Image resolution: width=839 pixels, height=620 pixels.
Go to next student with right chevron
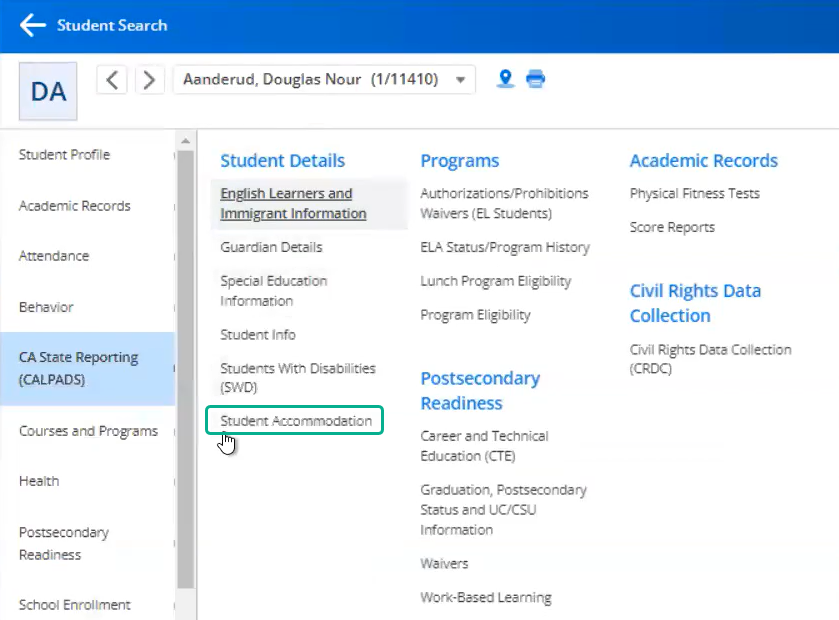(149, 80)
